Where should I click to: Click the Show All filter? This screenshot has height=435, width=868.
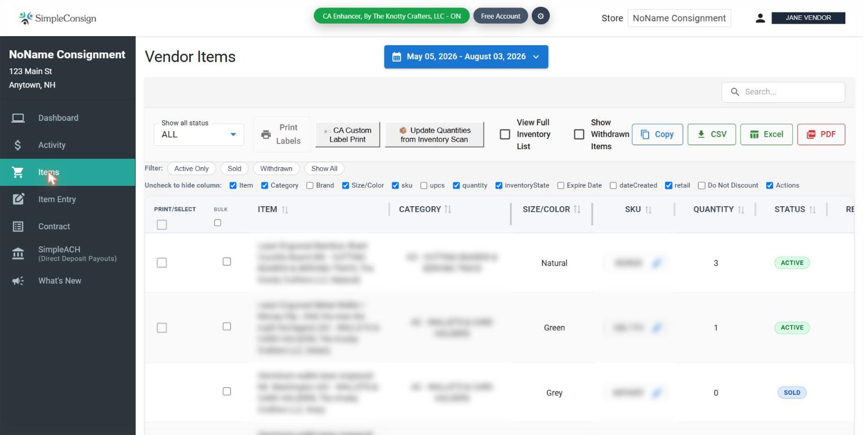click(x=324, y=168)
